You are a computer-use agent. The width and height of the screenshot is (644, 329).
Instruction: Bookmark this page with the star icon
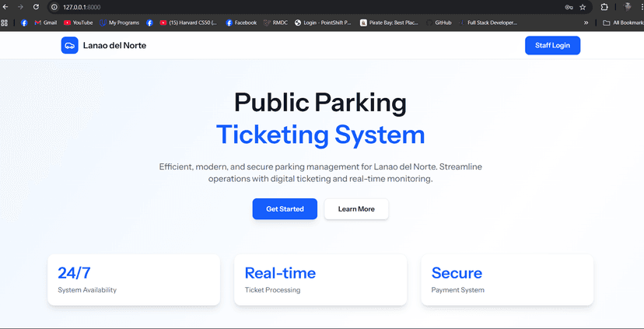tap(583, 7)
